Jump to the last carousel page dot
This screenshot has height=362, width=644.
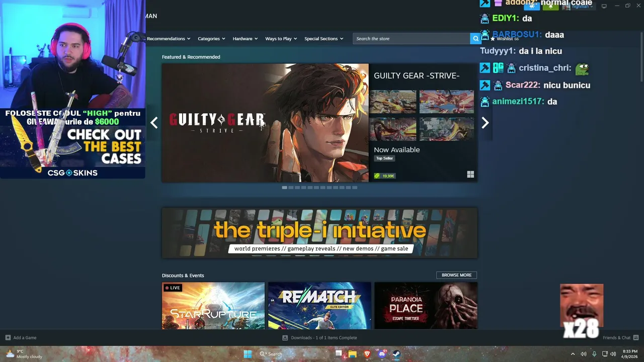[x=355, y=188]
